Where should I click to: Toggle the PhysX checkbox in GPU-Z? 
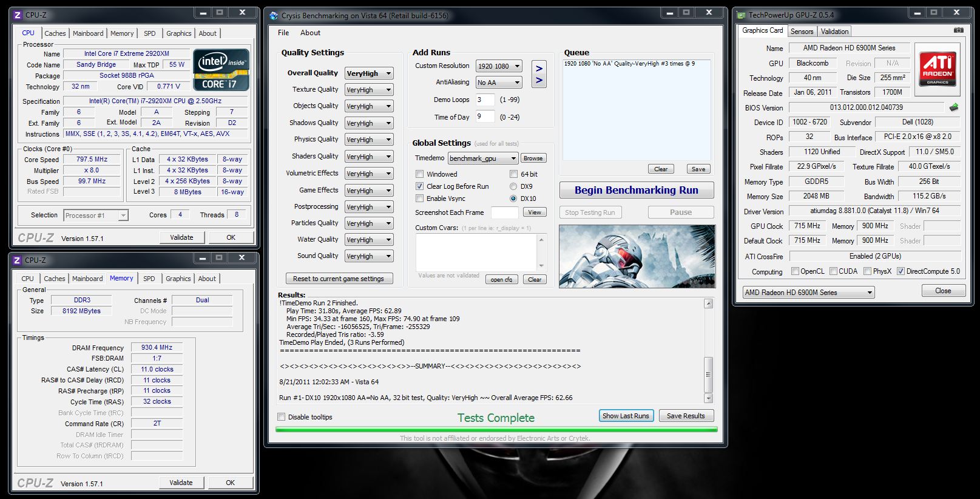tap(867, 271)
